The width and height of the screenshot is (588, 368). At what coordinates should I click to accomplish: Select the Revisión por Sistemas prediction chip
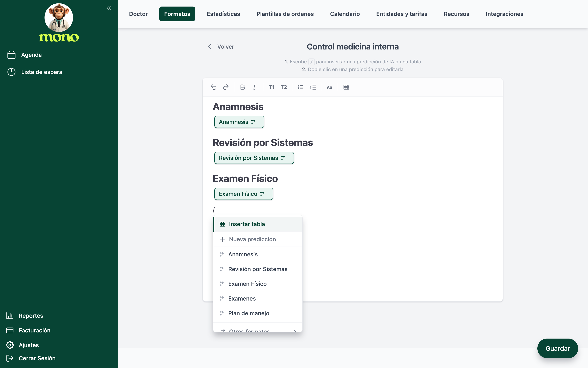[254, 158]
